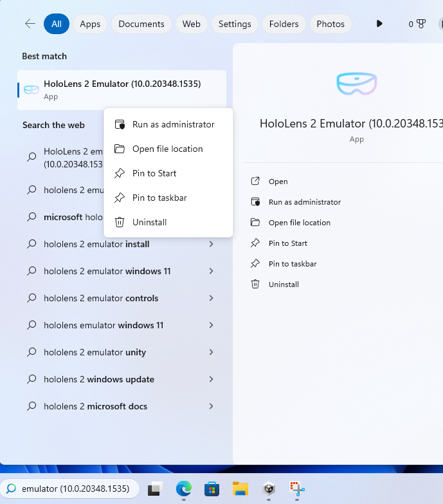Choose Open file location in context menu
This screenshot has width=443, height=504.
coord(168,149)
